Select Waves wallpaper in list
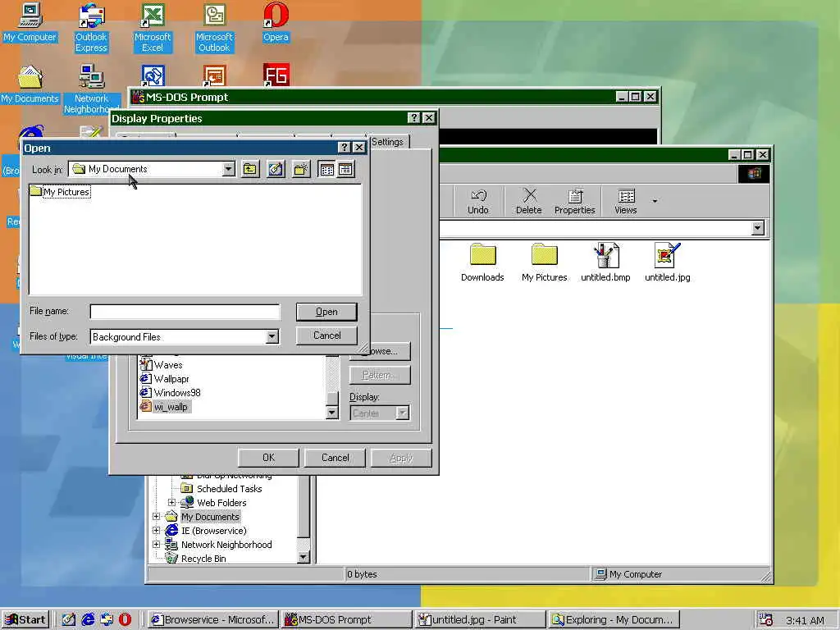The height and width of the screenshot is (630, 840). click(x=162, y=365)
